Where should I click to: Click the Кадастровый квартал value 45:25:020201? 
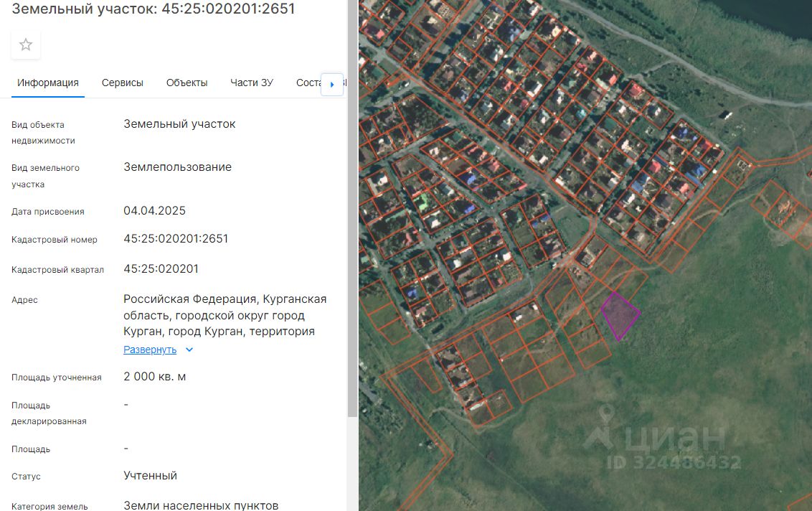pos(161,269)
